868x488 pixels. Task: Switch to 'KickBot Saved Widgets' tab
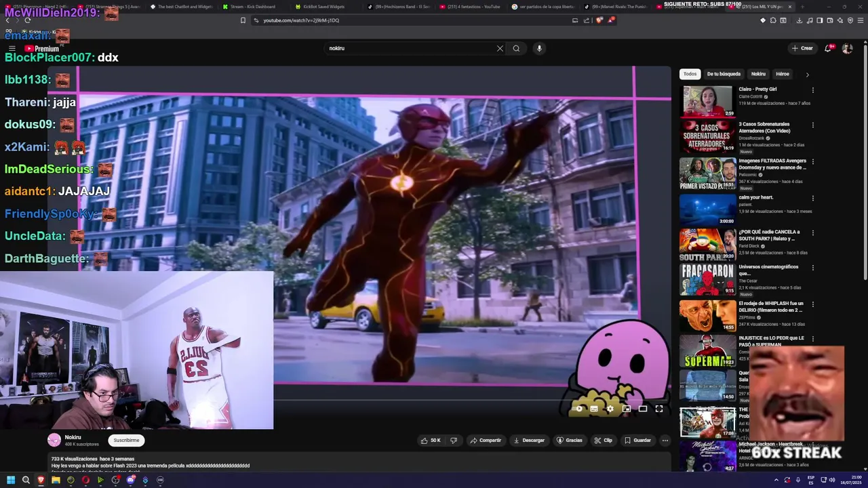pyautogui.click(x=324, y=7)
